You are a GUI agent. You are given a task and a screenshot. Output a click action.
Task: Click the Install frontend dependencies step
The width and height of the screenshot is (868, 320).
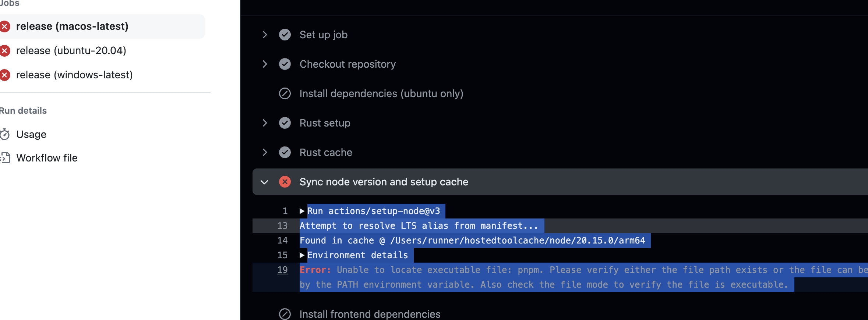(x=370, y=314)
